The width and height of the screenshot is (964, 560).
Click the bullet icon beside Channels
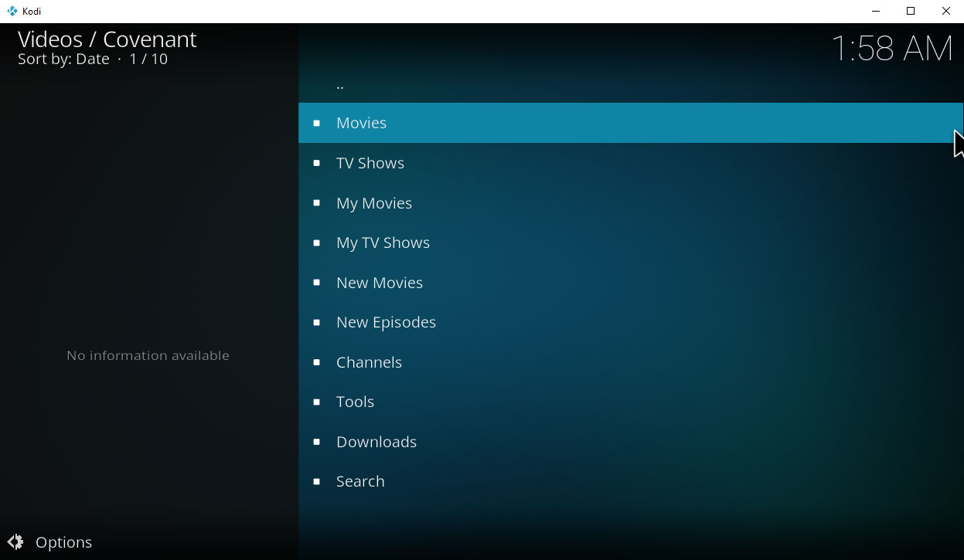[x=316, y=362]
